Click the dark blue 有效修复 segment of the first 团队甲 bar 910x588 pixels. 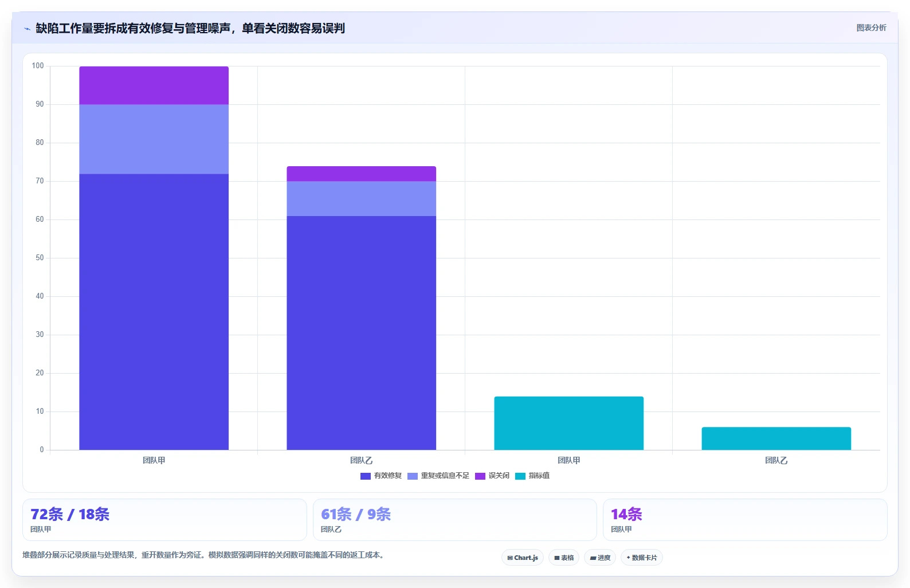click(154, 312)
